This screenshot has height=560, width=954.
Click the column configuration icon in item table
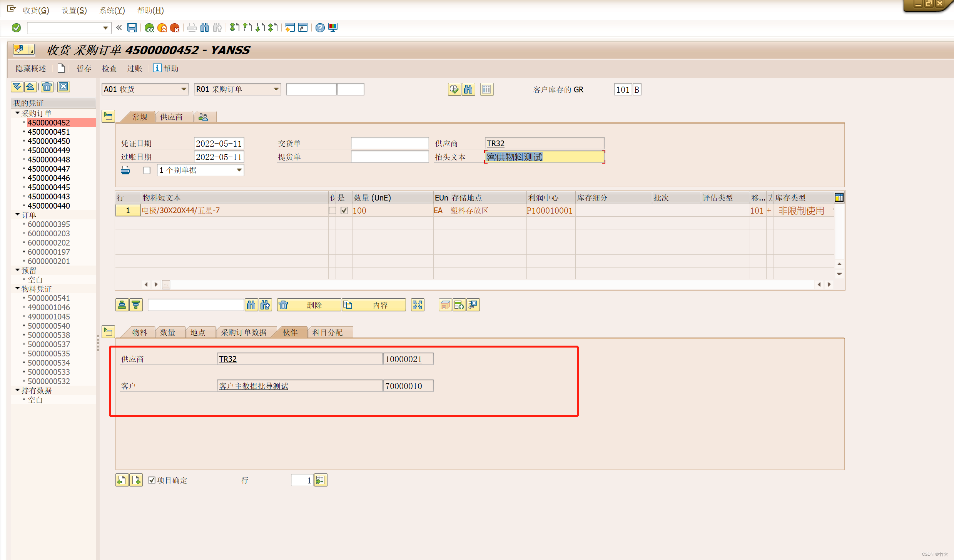[x=839, y=198]
